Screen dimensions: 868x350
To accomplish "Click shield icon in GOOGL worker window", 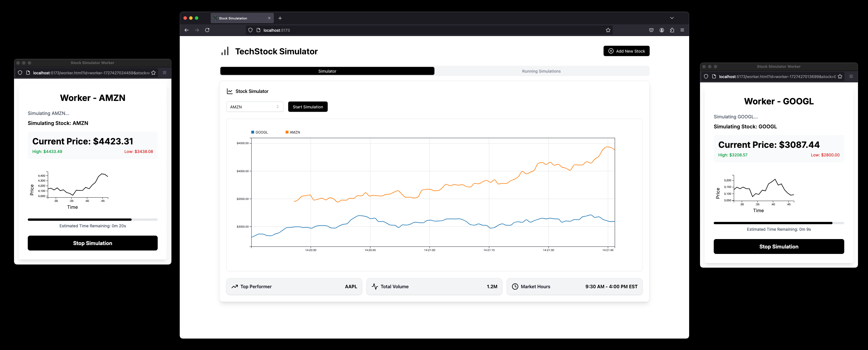I will (706, 76).
